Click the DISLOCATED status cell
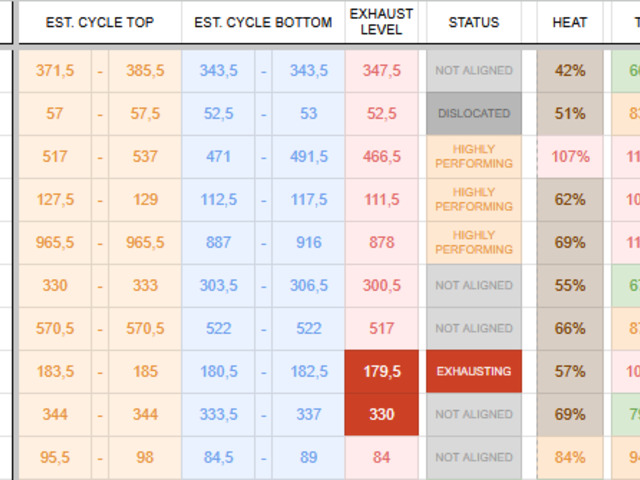 [x=474, y=114]
